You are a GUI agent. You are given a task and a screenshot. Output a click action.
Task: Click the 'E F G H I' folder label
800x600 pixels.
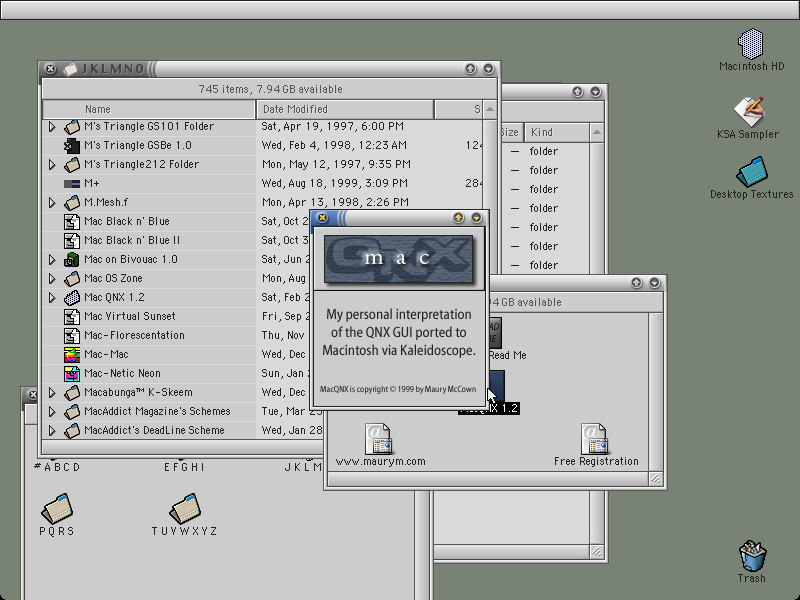(185, 467)
